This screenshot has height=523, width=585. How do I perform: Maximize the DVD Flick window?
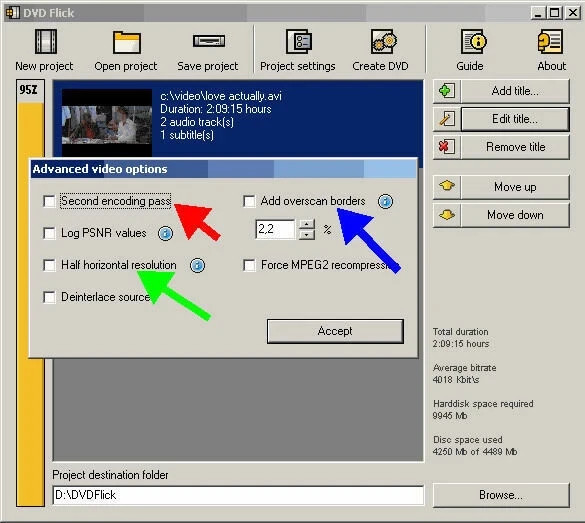(555, 13)
